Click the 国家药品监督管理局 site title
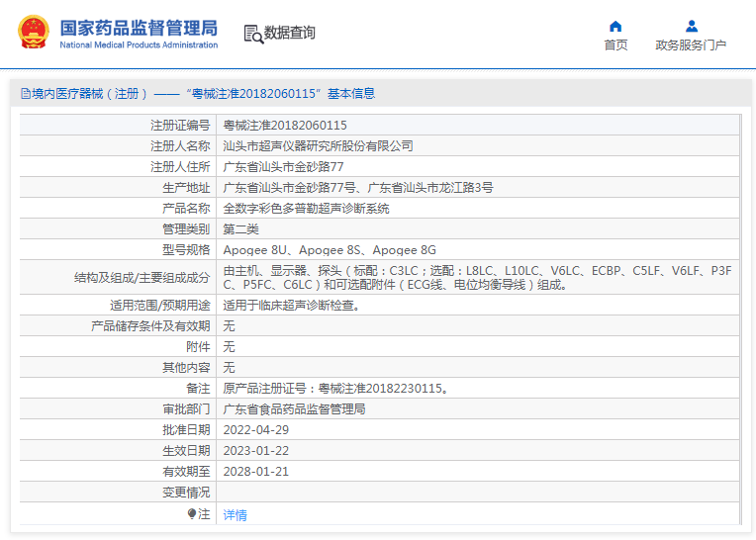This screenshot has width=756, height=540. pyautogui.click(x=139, y=27)
